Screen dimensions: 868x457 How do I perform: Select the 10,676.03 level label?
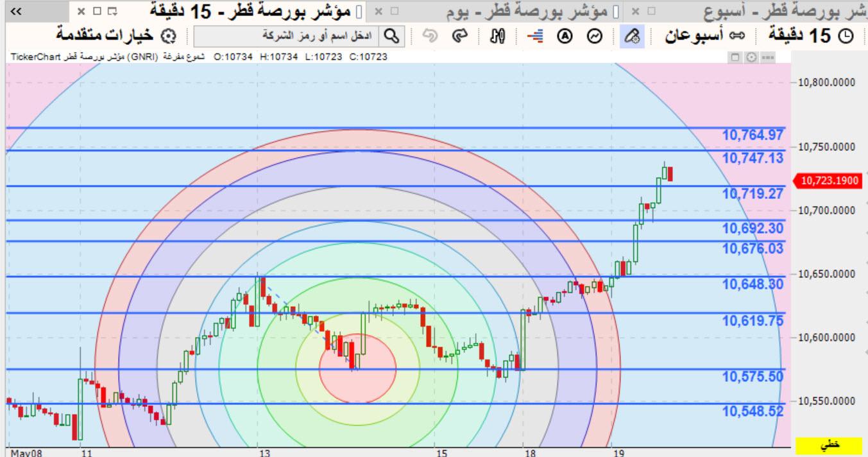[753, 248]
